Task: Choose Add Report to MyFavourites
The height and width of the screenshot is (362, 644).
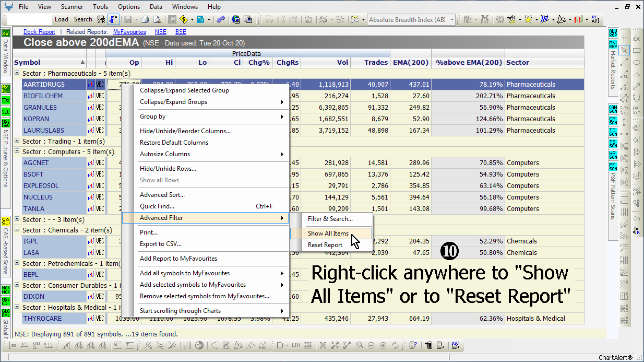Action: [205, 259]
